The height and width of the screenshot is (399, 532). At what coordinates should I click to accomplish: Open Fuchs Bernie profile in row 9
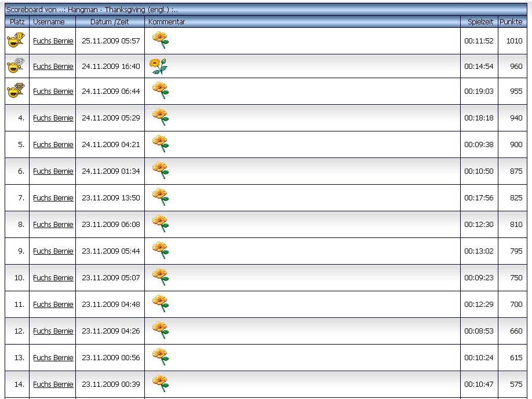(53, 251)
